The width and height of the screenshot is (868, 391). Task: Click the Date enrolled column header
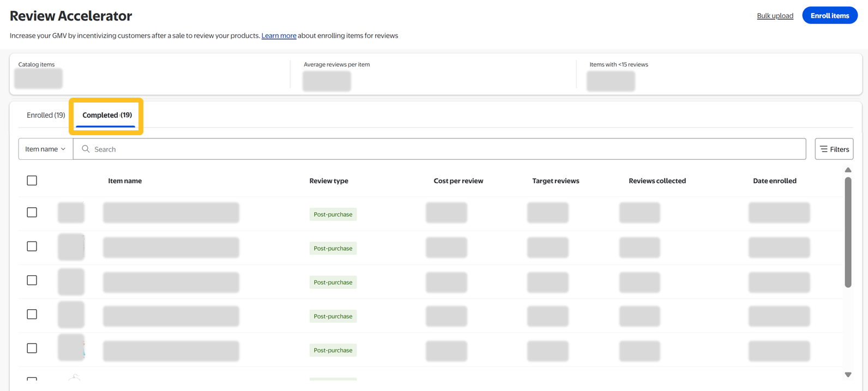[774, 181]
